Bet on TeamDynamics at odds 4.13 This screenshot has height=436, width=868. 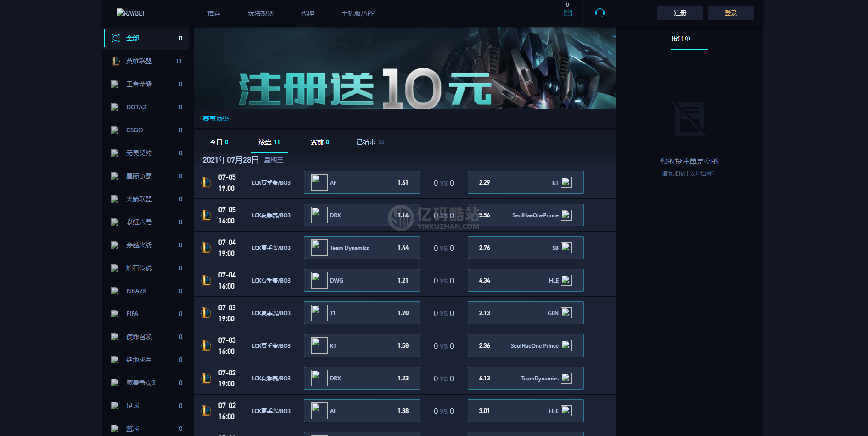[x=526, y=378]
